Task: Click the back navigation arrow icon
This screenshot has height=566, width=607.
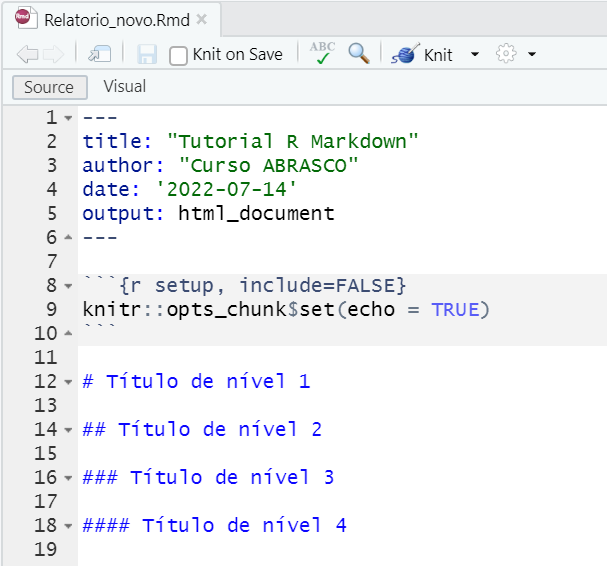Action: click(27, 54)
